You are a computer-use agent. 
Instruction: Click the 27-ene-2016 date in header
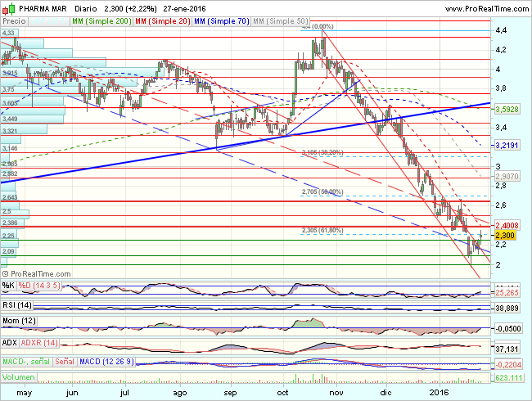(x=184, y=9)
